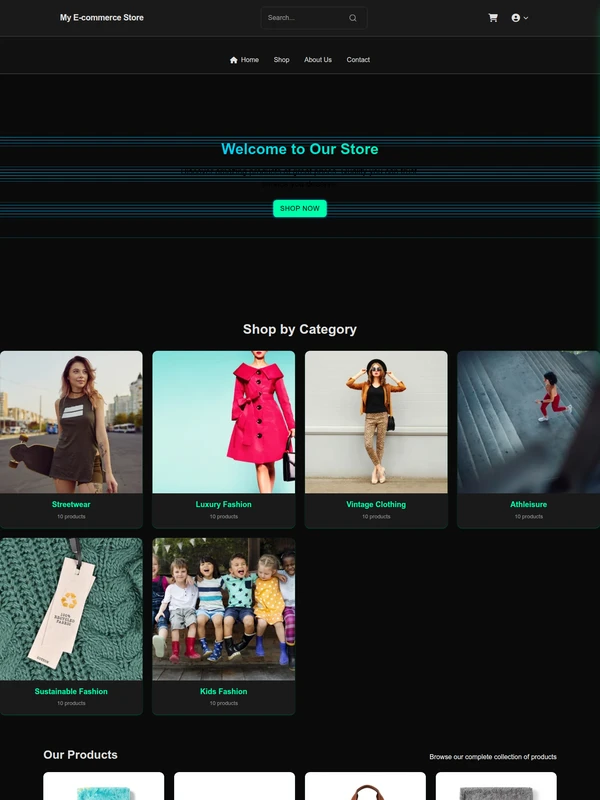Select the Sustainable Fashion category title
This screenshot has width=600, height=800.
click(71, 691)
